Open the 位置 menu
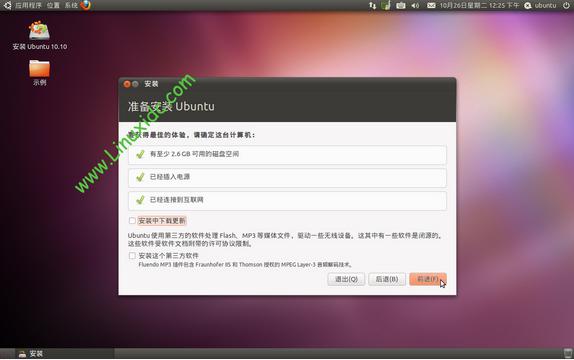574x360 pixels. click(53, 5)
